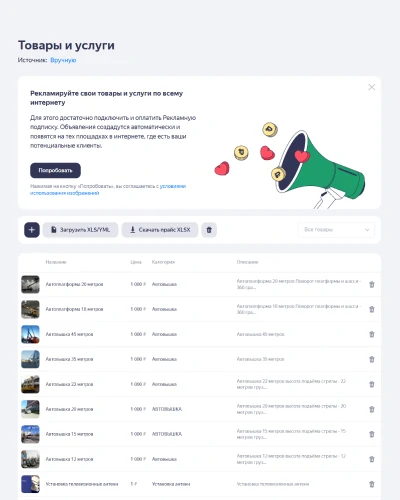
Task: Open the Автовышка 35 метров thumbnail
Action: click(x=30, y=359)
